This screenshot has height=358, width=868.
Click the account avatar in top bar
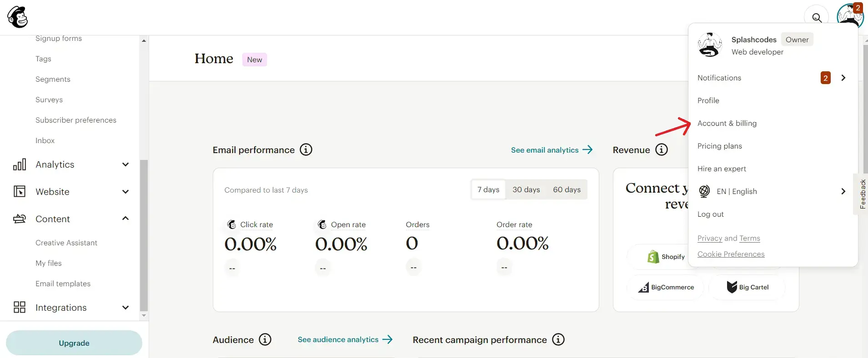(x=850, y=15)
